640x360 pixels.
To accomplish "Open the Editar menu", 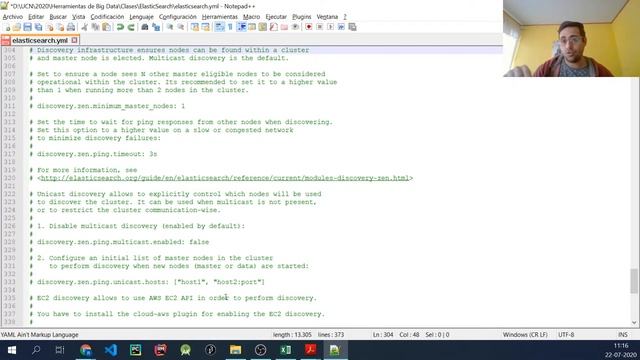I will [36, 17].
